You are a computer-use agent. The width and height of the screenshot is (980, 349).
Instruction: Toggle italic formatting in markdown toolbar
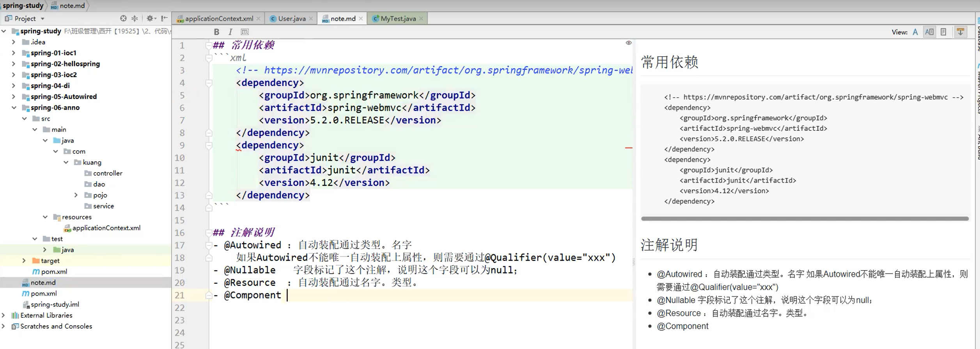click(230, 32)
